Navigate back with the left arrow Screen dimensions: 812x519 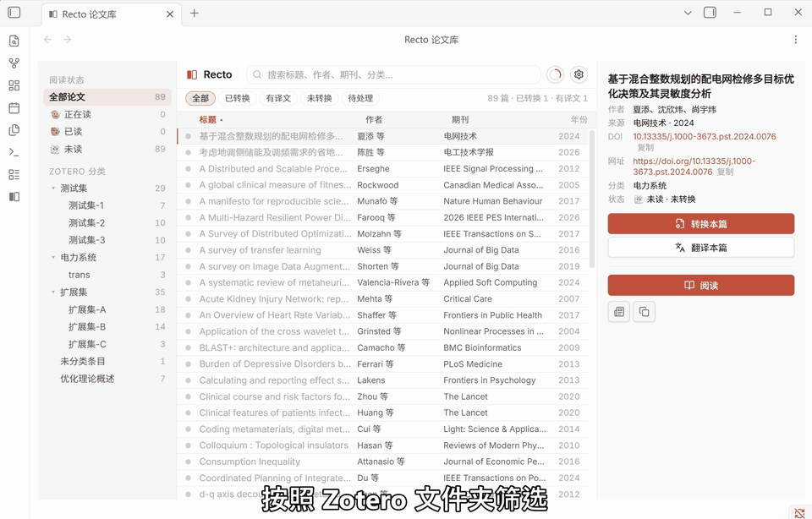click(47, 40)
